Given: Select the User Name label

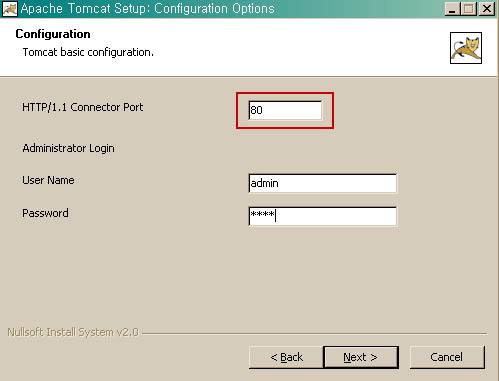Looking at the screenshot, I should (x=48, y=180).
